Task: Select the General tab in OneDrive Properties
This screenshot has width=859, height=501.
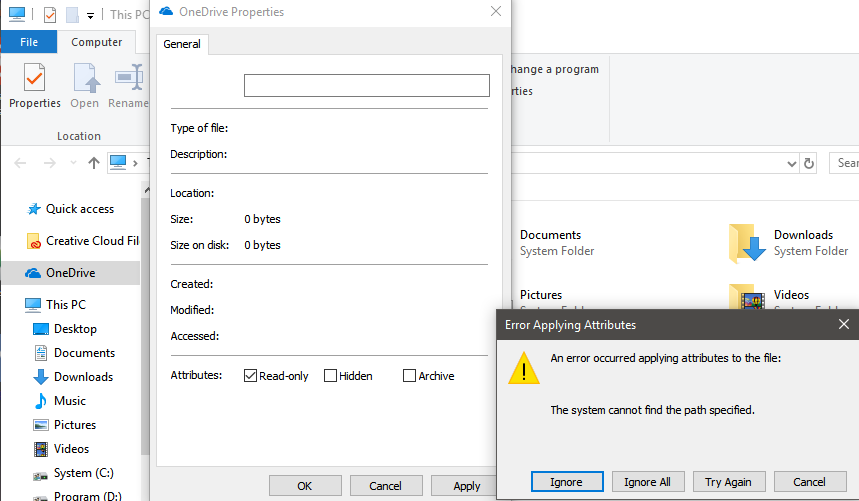Action: click(x=182, y=44)
